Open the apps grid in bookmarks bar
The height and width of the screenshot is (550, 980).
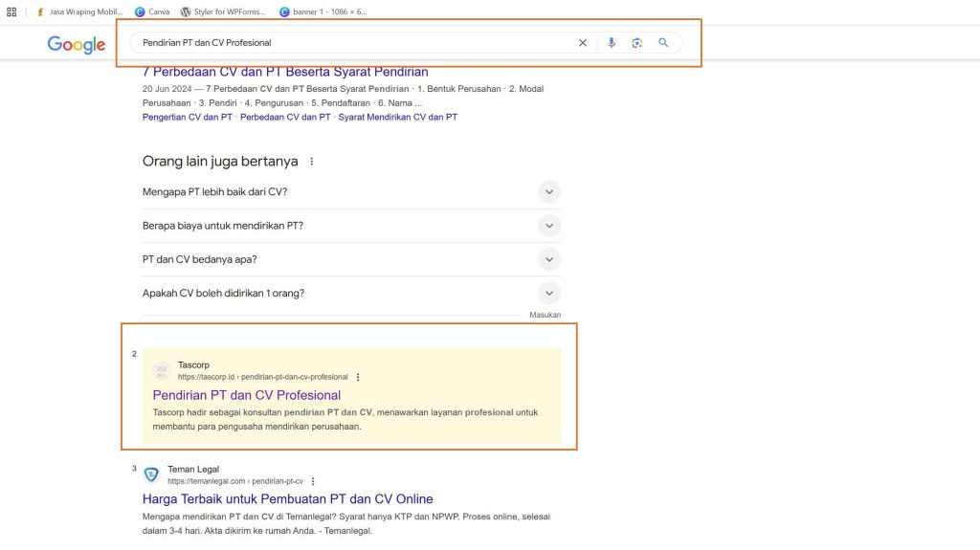point(11,11)
